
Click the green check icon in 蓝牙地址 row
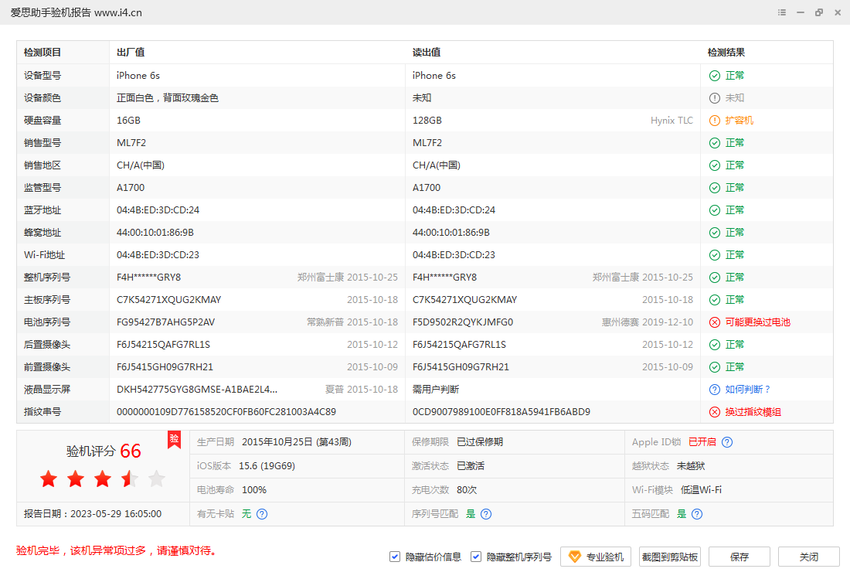(x=714, y=210)
